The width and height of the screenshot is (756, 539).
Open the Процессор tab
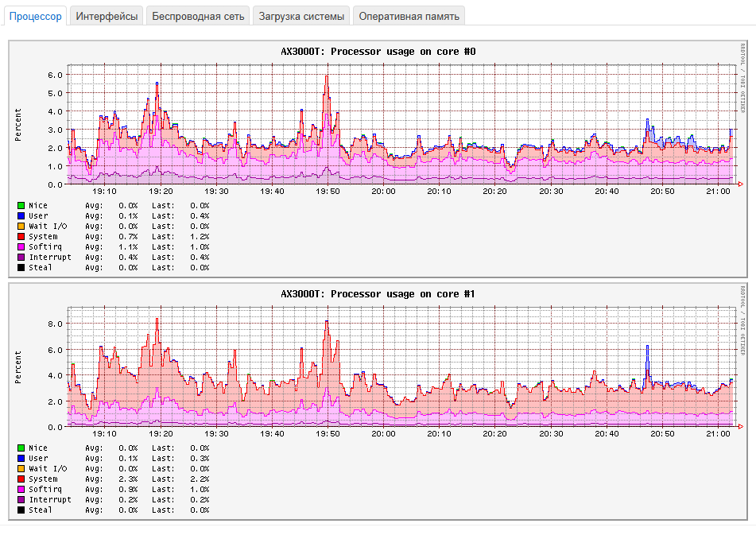tap(35, 16)
